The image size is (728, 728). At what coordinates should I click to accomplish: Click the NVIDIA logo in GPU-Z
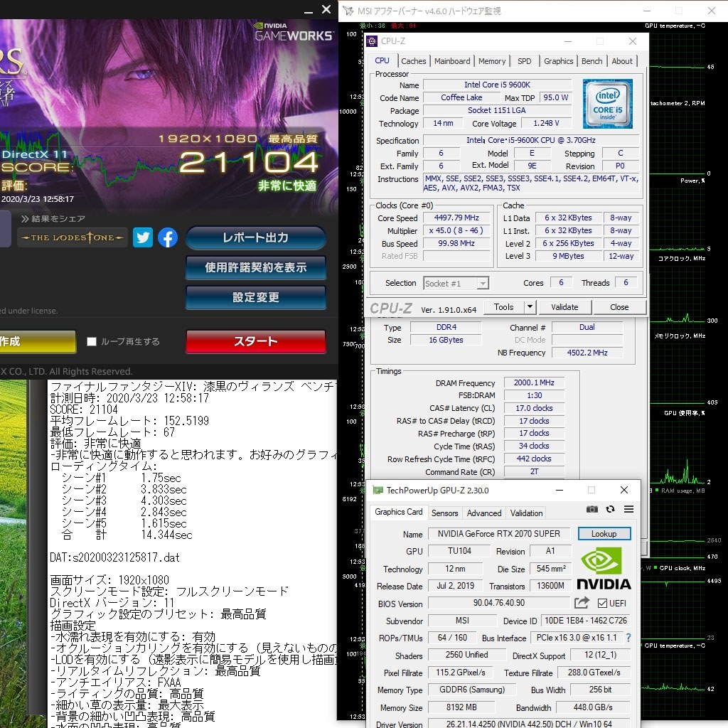click(x=604, y=568)
